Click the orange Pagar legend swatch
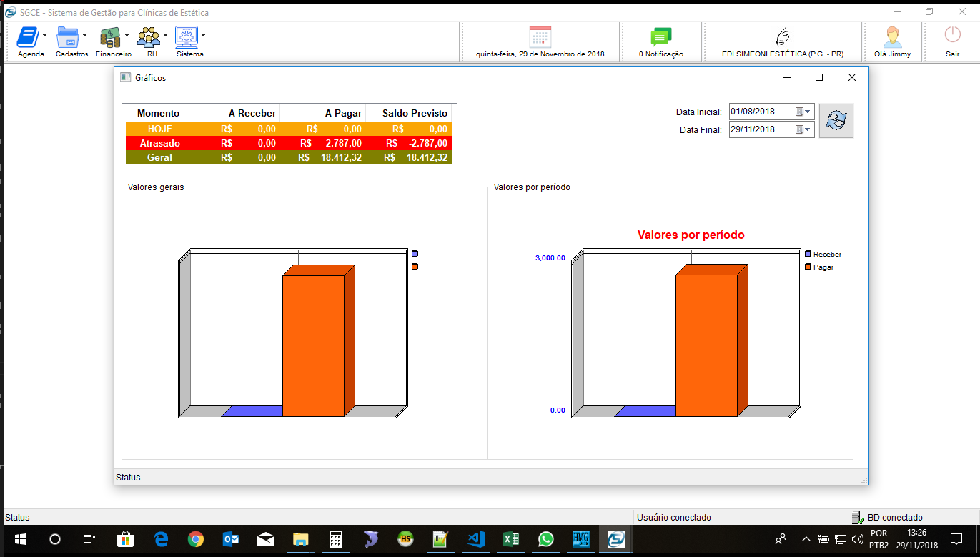980x557 pixels. point(808,267)
